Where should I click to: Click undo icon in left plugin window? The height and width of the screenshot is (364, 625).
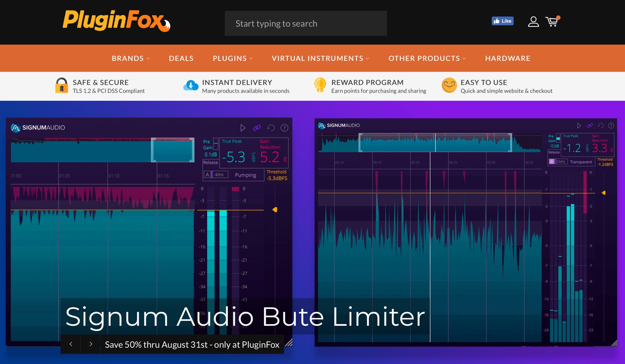271,128
